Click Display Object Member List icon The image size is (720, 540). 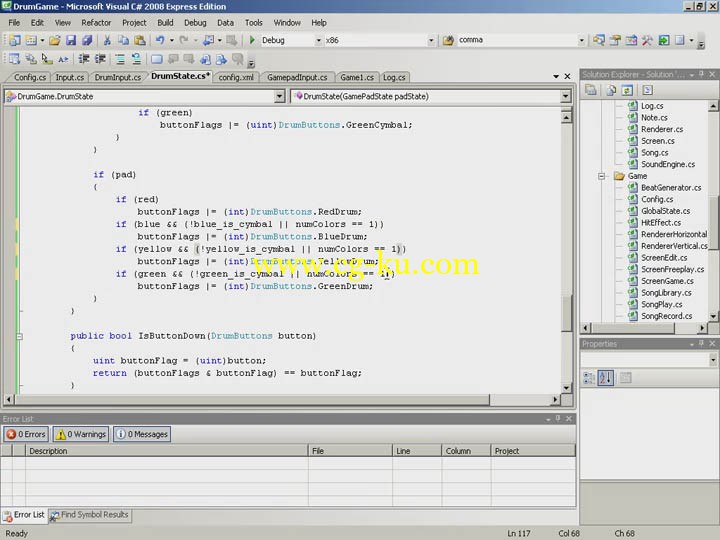pyautogui.click(x=15, y=59)
